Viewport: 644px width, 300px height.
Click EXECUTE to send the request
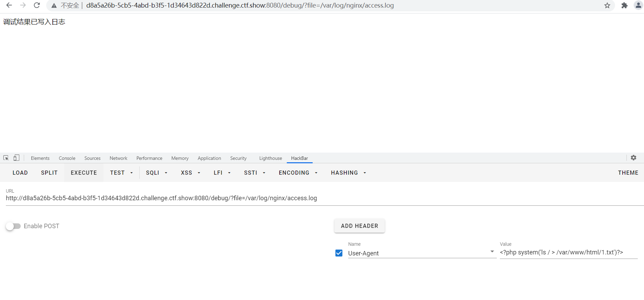(84, 173)
